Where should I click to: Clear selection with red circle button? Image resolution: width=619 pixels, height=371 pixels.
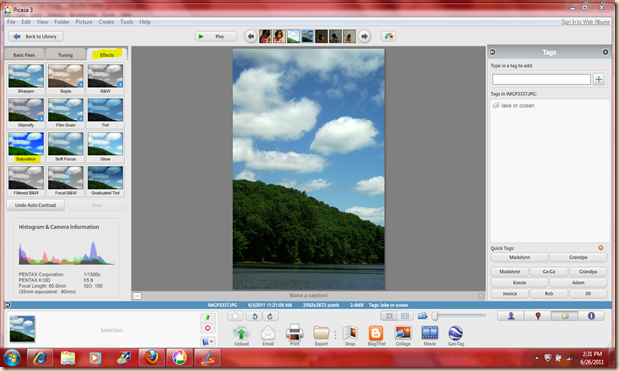point(208,328)
